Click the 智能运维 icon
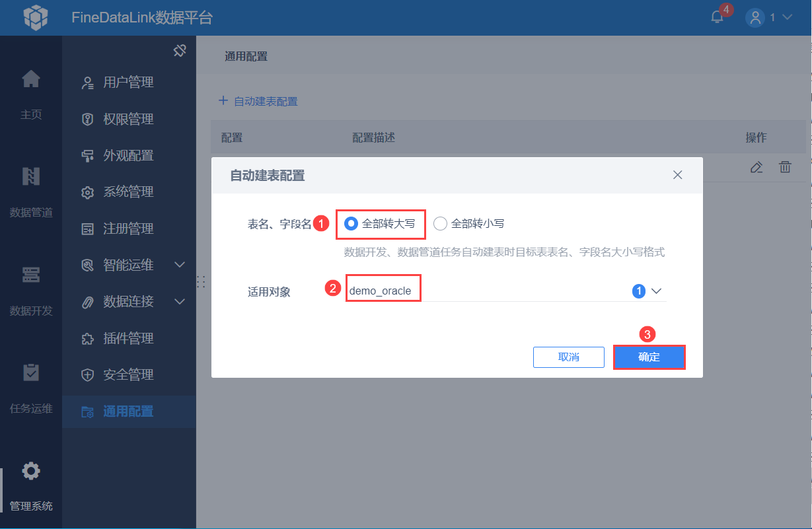 point(87,265)
